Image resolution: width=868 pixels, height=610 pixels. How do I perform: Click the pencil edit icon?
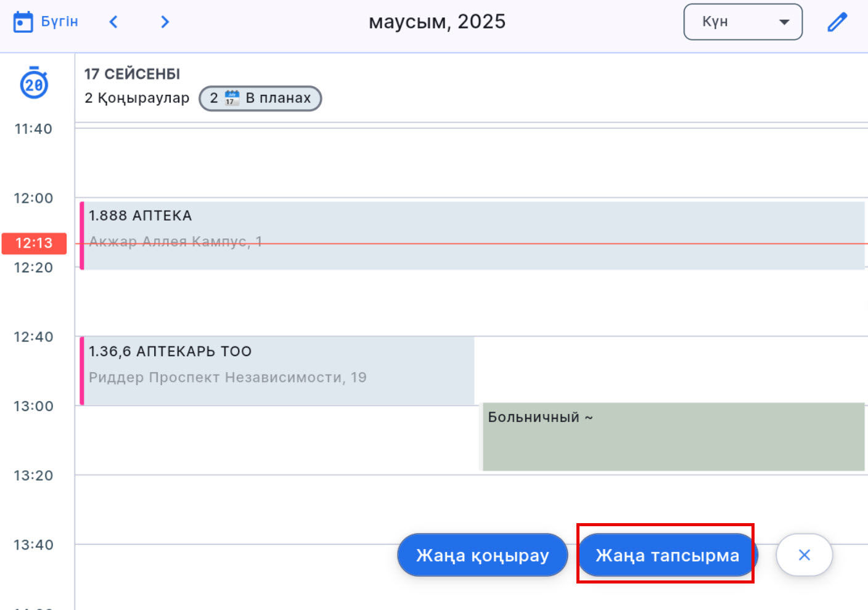[x=837, y=22]
